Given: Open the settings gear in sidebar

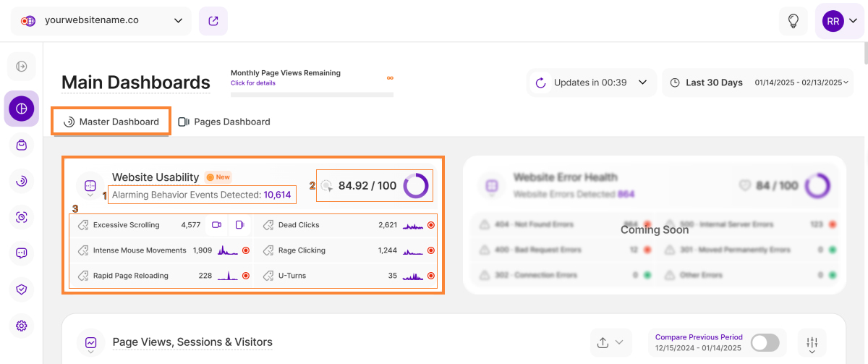Looking at the screenshot, I should point(22,326).
